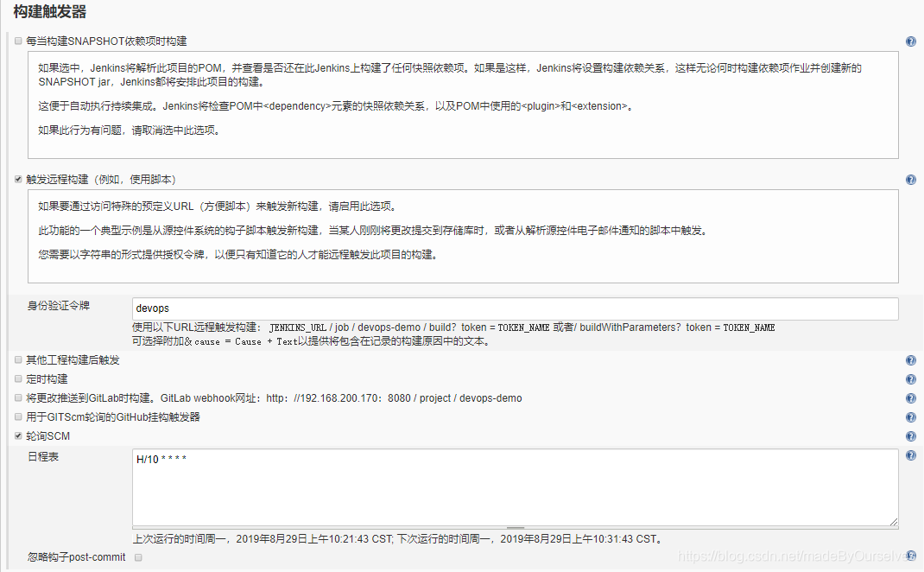Enable GITScm轮询的GitHub挂钩触发器 checkbox
This screenshot has width=924, height=572.
18,416
